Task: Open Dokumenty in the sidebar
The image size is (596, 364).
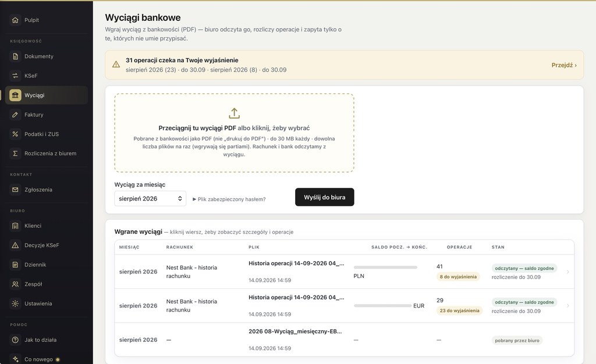Action: [47, 56]
